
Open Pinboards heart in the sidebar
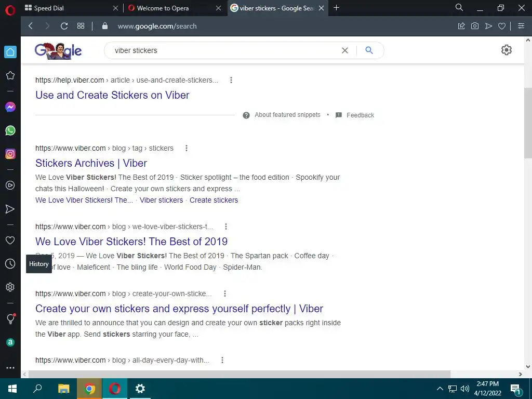point(10,240)
